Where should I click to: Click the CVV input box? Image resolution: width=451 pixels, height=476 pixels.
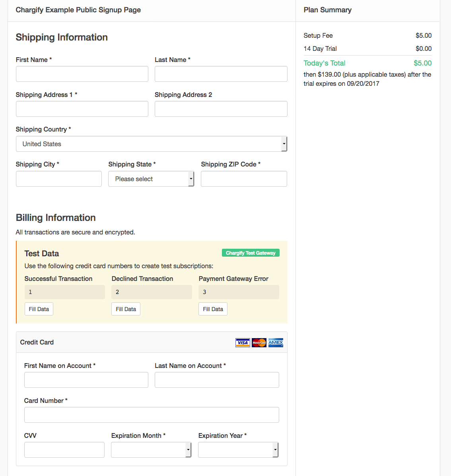tap(64, 450)
